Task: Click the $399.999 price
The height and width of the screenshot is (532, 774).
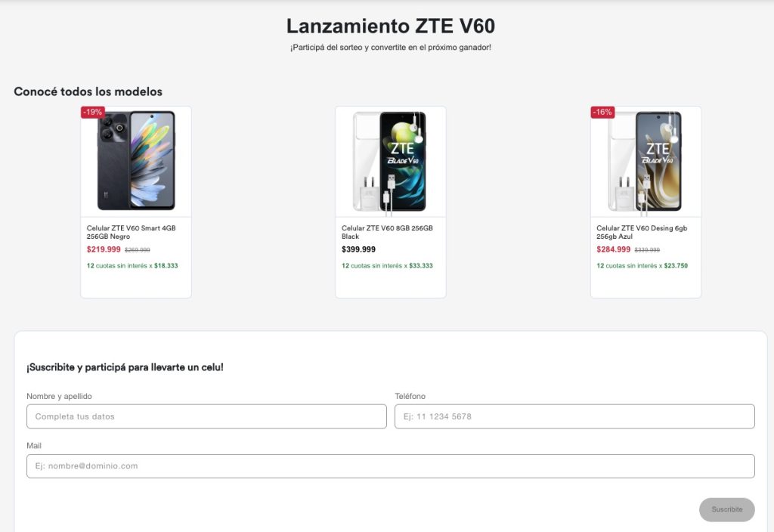Action: [x=358, y=249]
